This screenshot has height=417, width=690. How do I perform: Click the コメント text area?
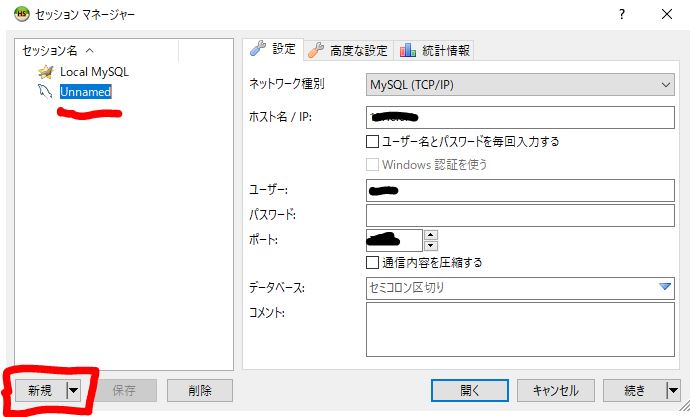pos(520,329)
